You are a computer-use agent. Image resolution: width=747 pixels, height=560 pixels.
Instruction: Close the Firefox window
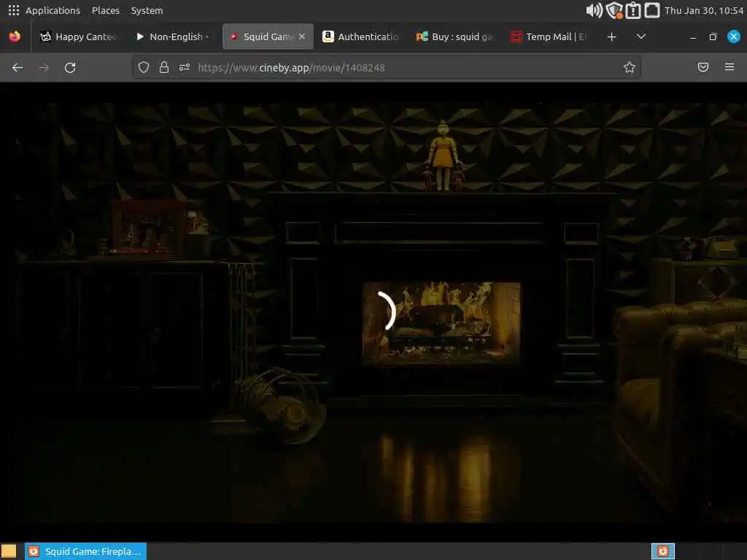pos(734,36)
